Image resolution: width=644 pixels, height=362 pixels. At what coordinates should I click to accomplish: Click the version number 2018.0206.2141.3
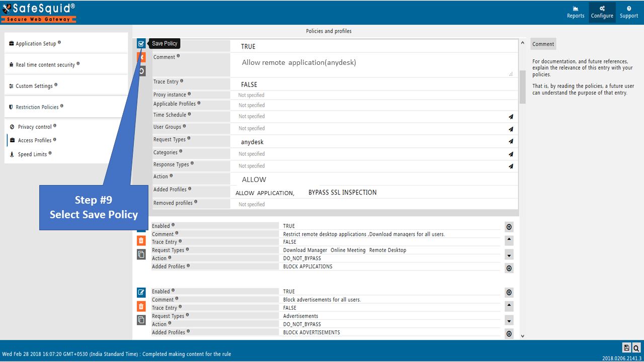coord(621,358)
